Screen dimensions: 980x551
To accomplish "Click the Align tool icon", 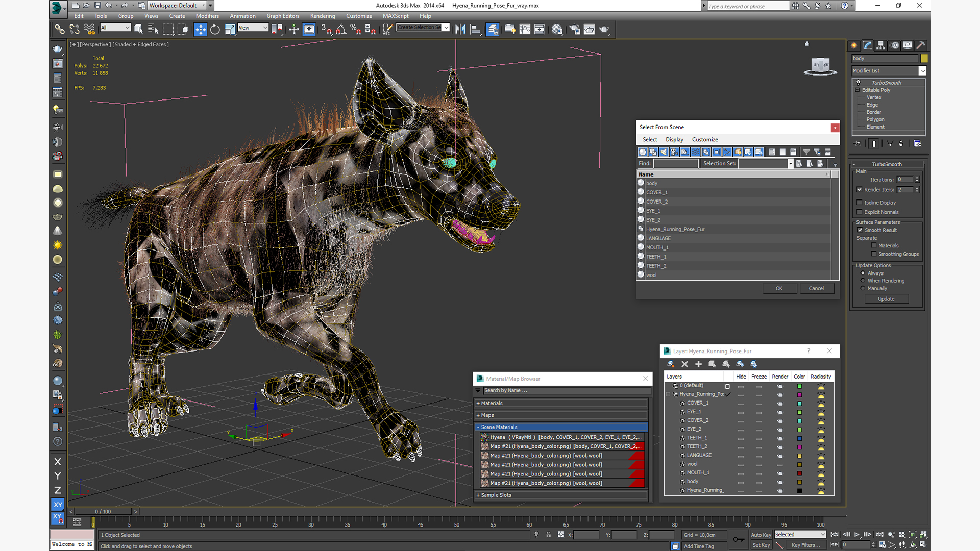I will point(475,29).
